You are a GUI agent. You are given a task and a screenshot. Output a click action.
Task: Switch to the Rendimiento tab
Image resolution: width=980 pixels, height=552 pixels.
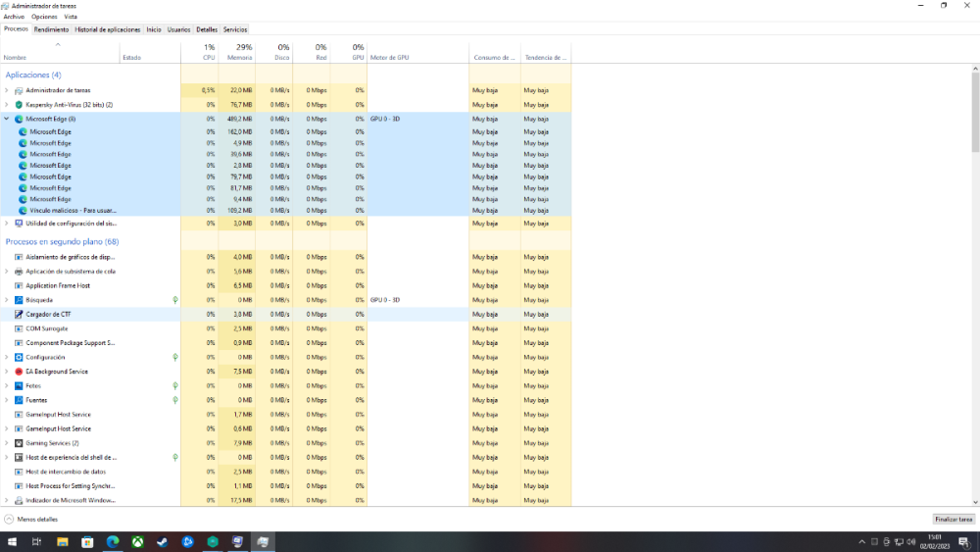point(51,29)
